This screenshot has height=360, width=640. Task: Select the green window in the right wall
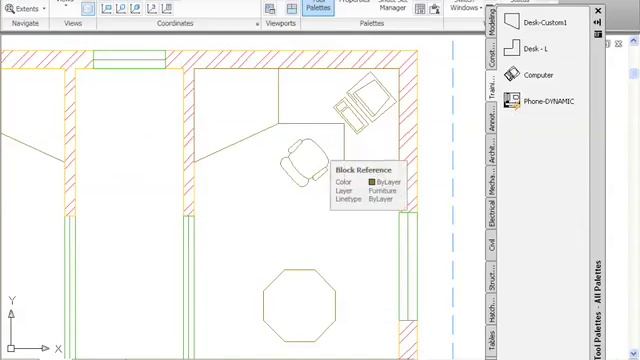click(408, 266)
